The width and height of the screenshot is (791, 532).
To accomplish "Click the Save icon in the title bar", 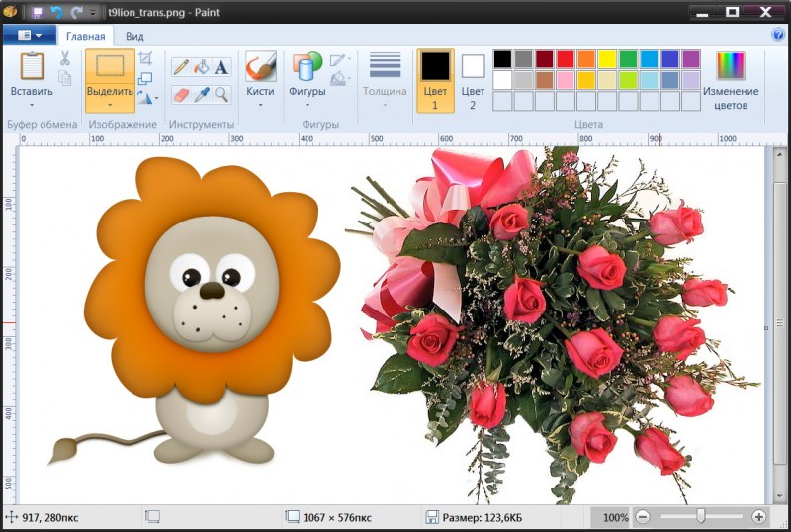I will tap(38, 12).
